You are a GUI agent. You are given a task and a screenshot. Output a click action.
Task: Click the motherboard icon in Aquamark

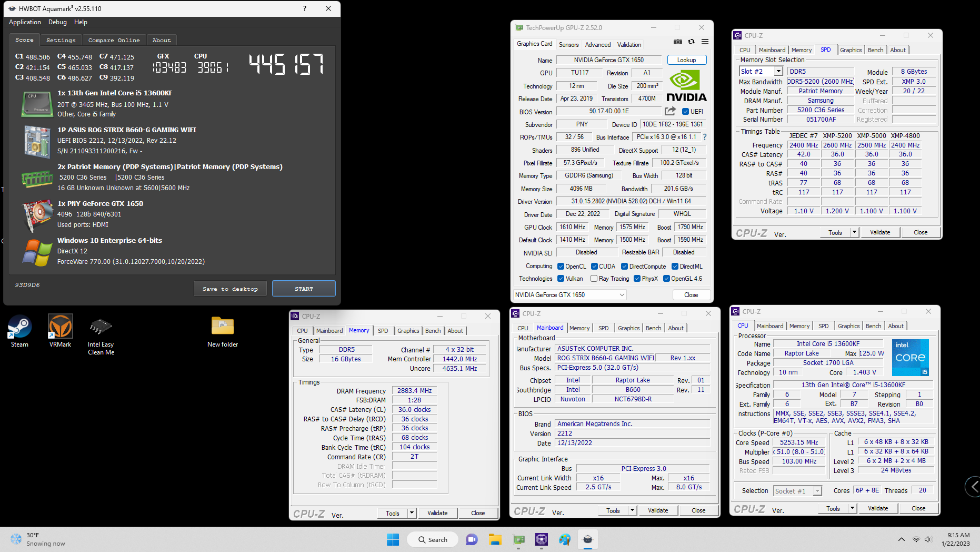37,141
